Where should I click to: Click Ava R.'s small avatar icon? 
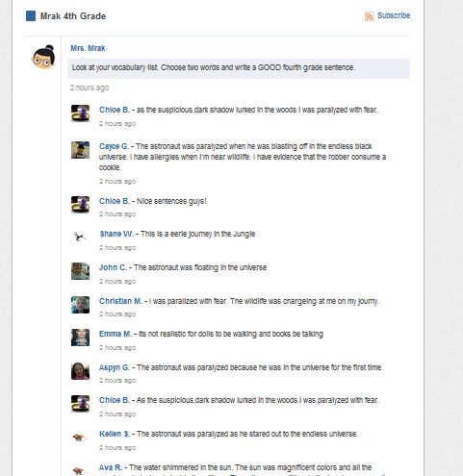tap(80, 471)
